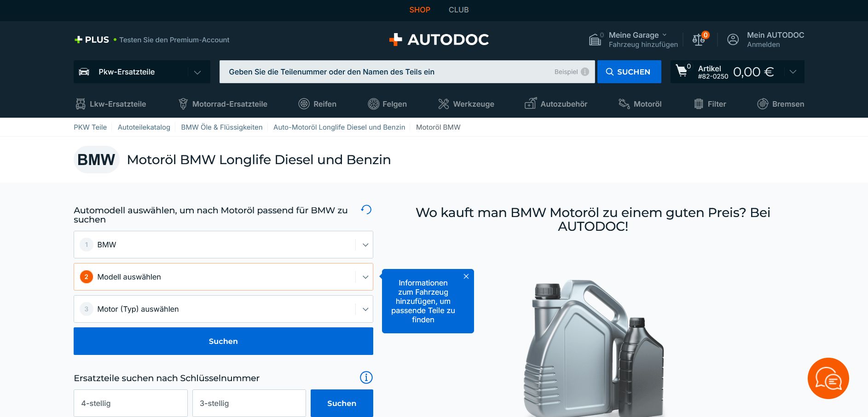Follow the Autoteilekatalog breadcrumb link
The width and height of the screenshot is (868, 417).
point(144,127)
